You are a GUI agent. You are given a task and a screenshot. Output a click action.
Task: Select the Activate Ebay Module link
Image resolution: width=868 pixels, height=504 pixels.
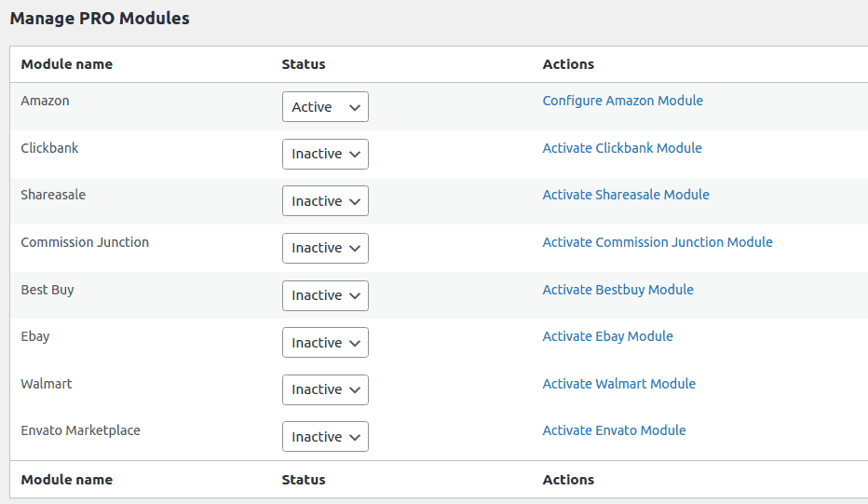coord(607,336)
